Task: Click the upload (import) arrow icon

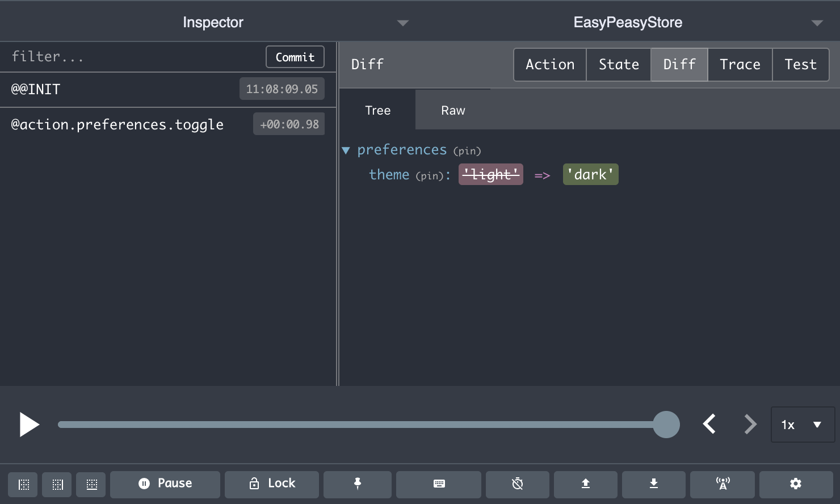Action: click(585, 484)
